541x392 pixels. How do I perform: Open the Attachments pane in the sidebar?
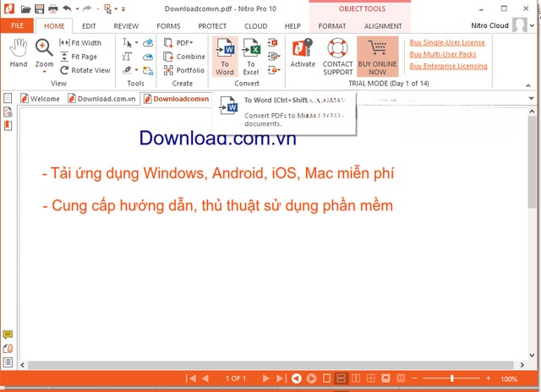point(8,348)
